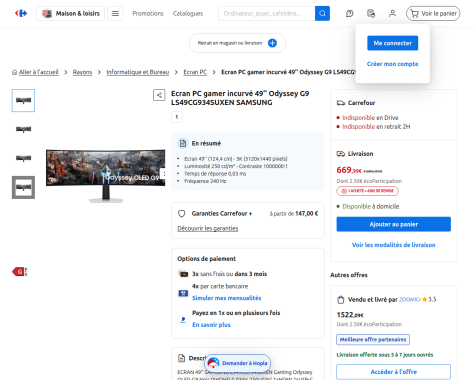Click the account profile icon
Screen dimensions: 475x380
click(x=392, y=13)
